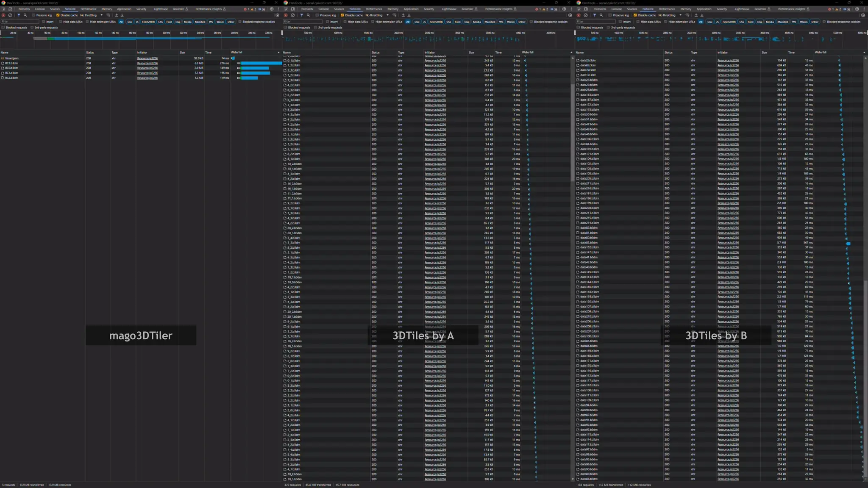Open network conditions wifi icon in middle window

395,15
